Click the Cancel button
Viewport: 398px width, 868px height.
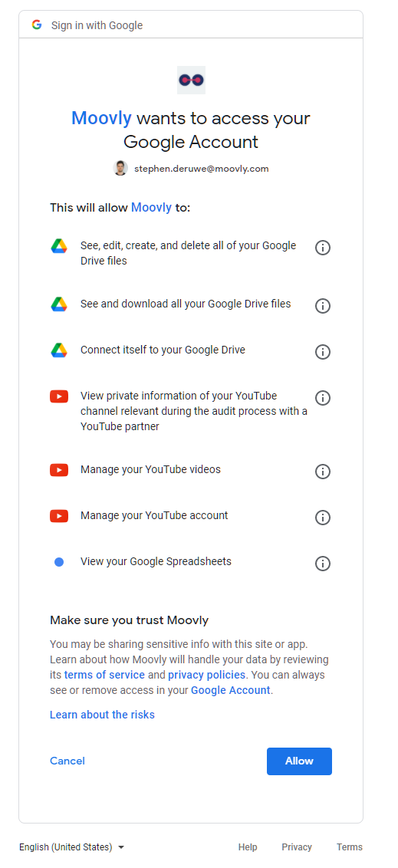[x=67, y=761]
